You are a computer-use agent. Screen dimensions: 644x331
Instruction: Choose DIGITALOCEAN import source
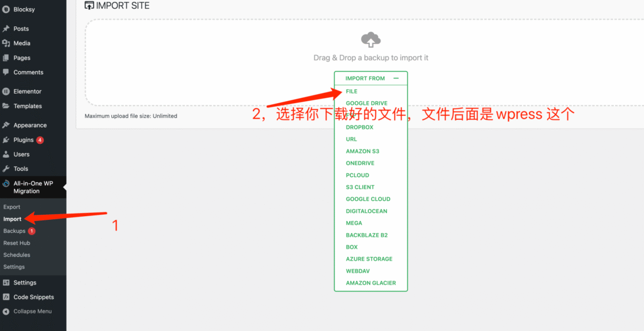tap(367, 211)
